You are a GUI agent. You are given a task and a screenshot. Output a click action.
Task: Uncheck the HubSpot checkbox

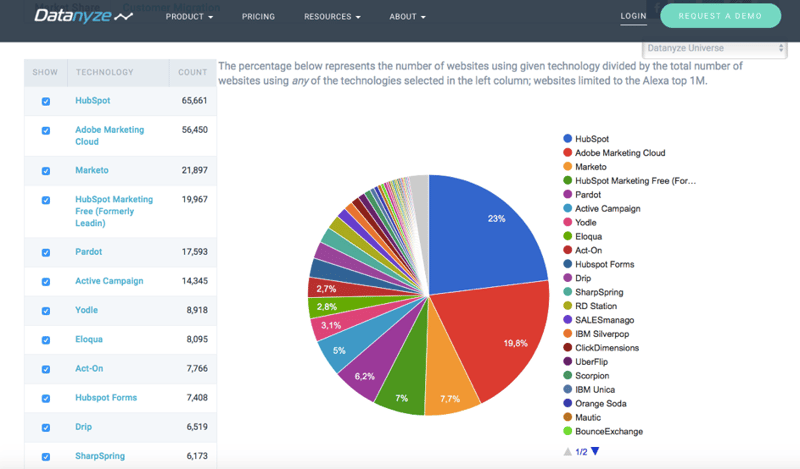(x=46, y=102)
